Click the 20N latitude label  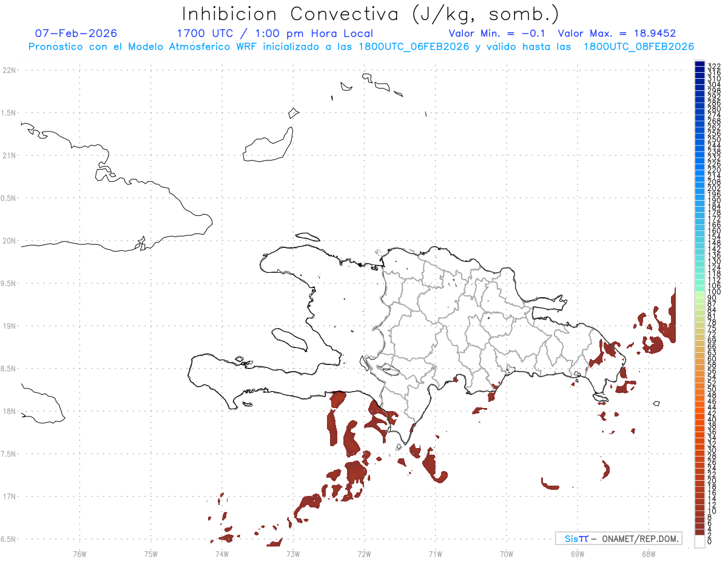point(9,241)
